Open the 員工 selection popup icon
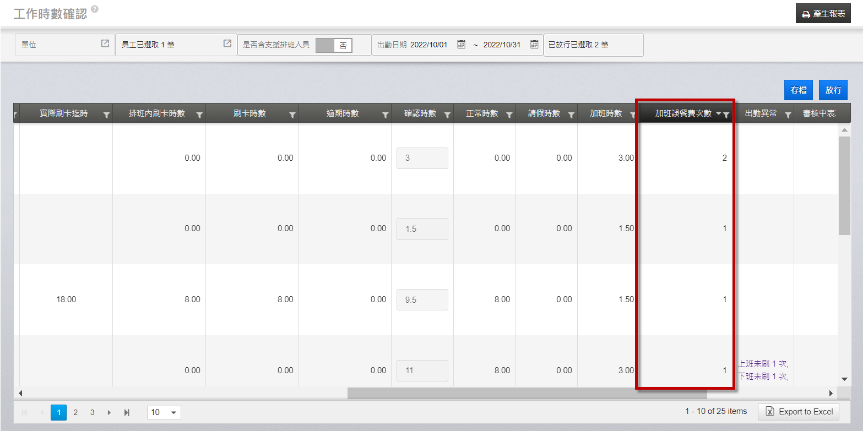The width and height of the screenshot is (868, 431). point(227,43)
